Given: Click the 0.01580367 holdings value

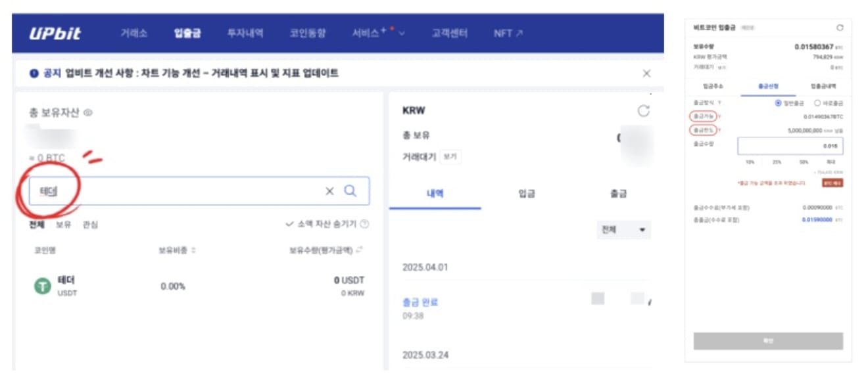Looking at the screenshot, I should [813, 47].
